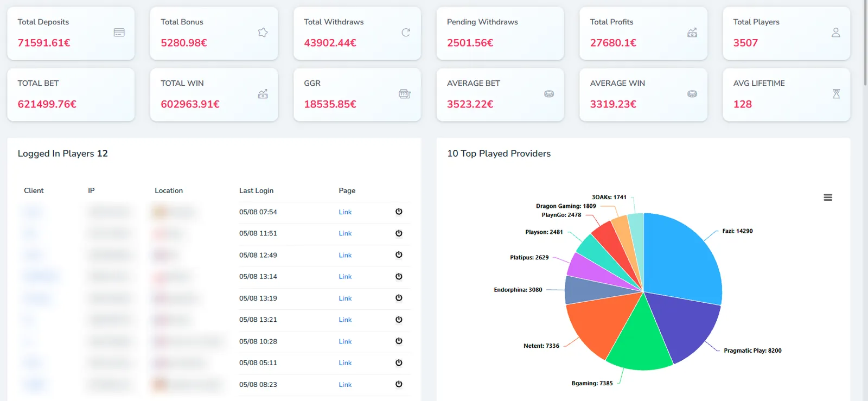Click the Dragon Gaming: 1809 chart label

pyautogui.click(x=566, y=206)
